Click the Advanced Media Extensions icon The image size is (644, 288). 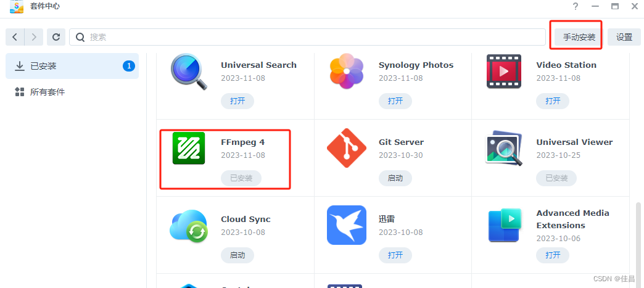pos(505,225)
